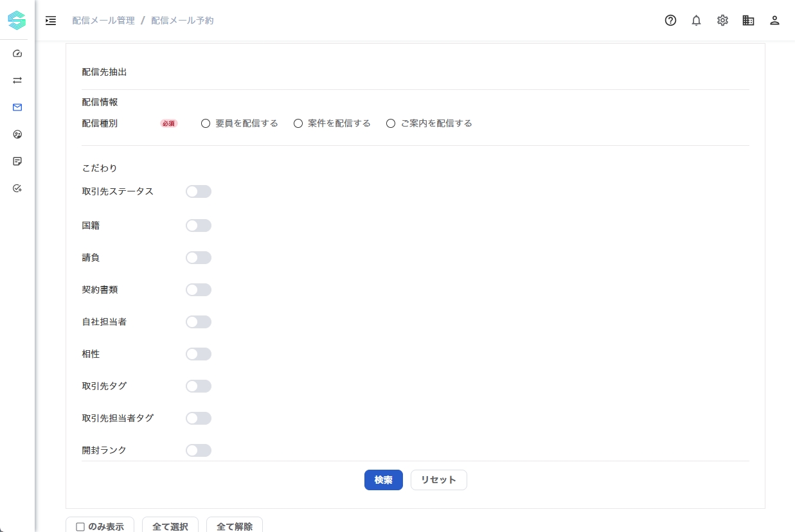Expand the sidebar menu with hamburger icon

[x=51, y=21]
